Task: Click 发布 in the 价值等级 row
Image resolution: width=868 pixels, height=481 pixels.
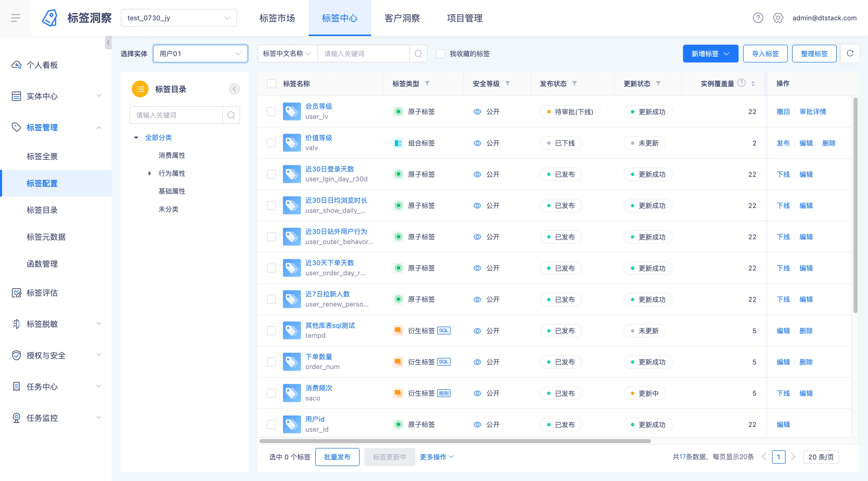Action: click(783, 143)
